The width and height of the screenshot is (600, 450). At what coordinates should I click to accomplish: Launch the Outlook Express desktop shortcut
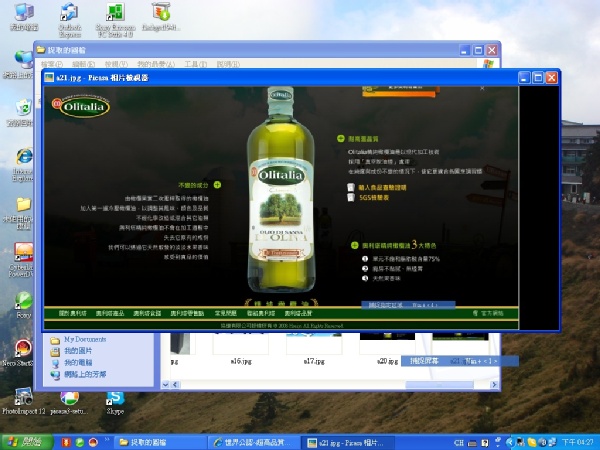70,19
